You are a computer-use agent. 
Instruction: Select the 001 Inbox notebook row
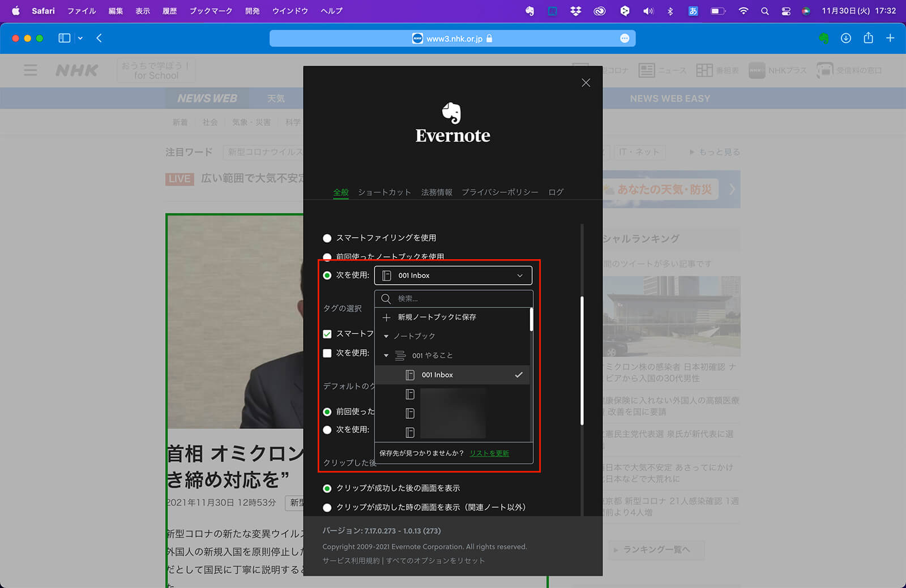pos(452,375)
